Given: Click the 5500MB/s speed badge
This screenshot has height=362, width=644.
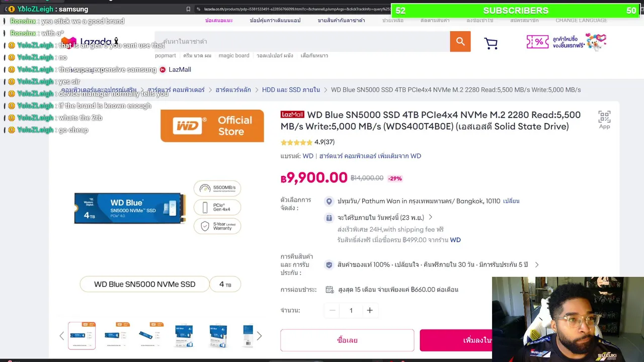Looking at the screenshot, I should tap(217, 189).
